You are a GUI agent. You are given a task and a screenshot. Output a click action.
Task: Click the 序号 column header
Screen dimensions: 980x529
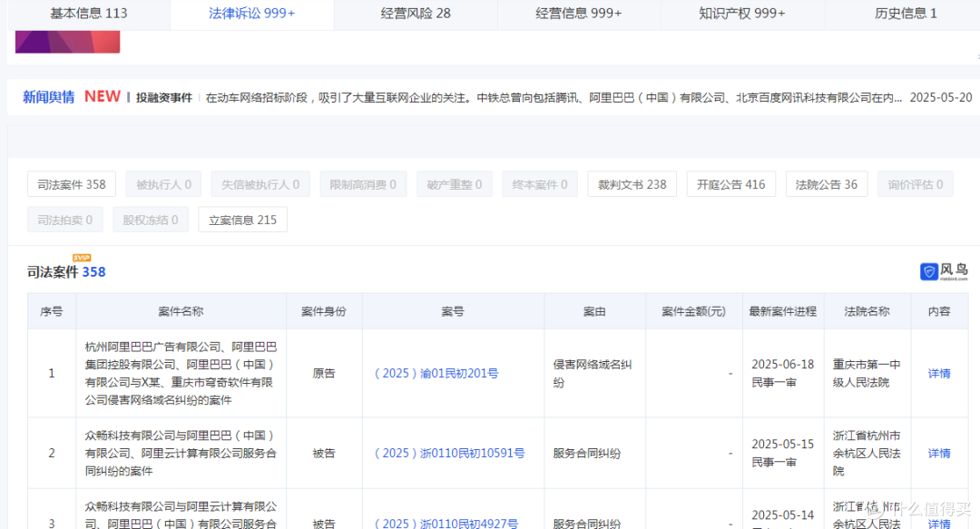pyautogui.click(x=51, y=311)
